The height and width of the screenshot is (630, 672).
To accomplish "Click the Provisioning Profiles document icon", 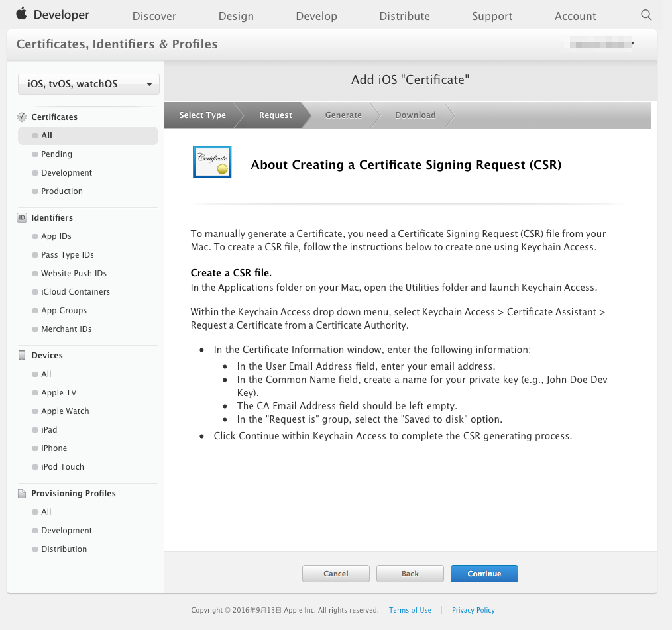I will [x=22, y=494].
